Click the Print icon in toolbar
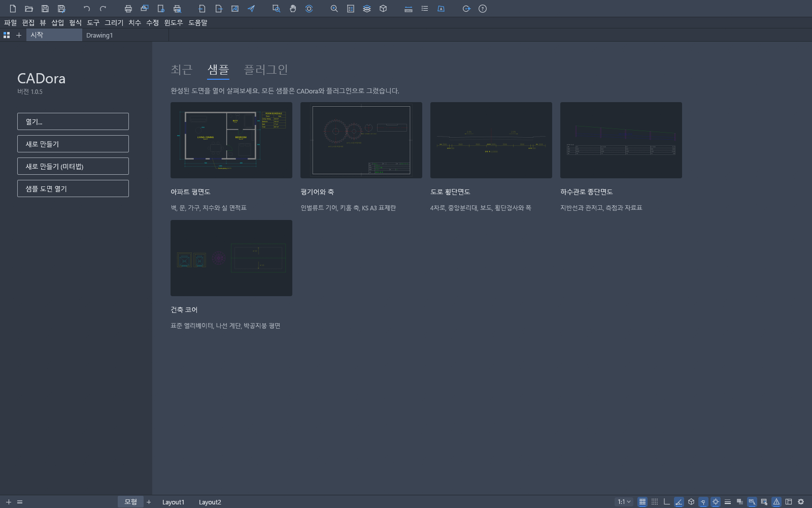The width and height of the screenshot is (812, 508). tap(128, 9)
